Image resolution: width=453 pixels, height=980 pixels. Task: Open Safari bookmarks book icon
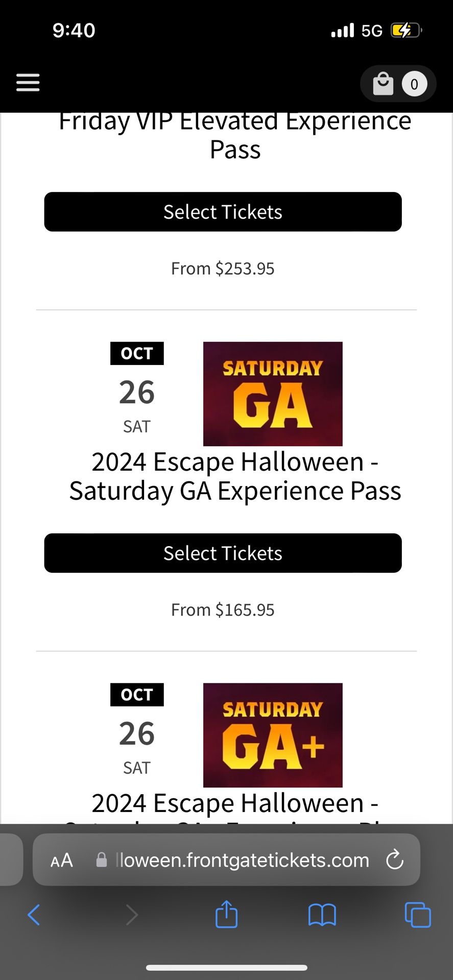tap(322, 915)
